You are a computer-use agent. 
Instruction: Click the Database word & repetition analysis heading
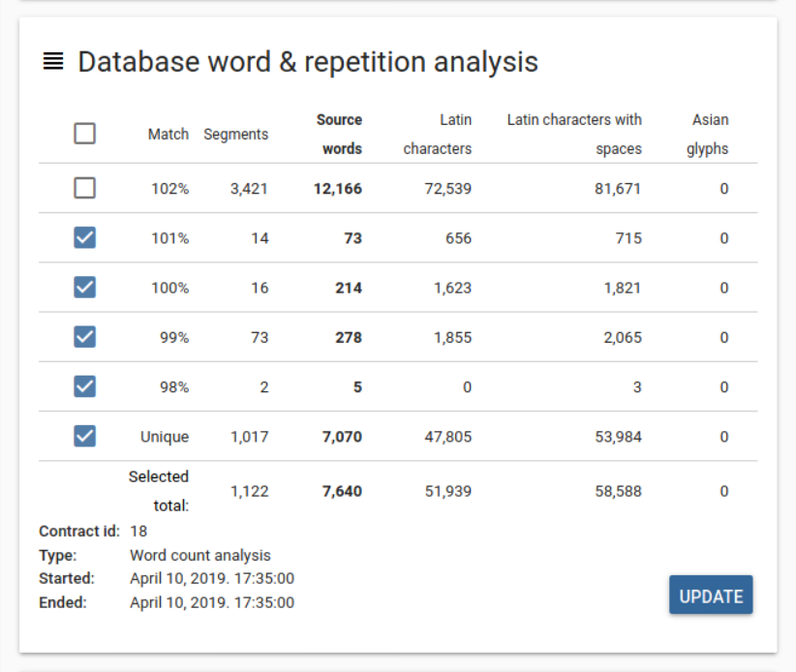click(x=308, y=62)
